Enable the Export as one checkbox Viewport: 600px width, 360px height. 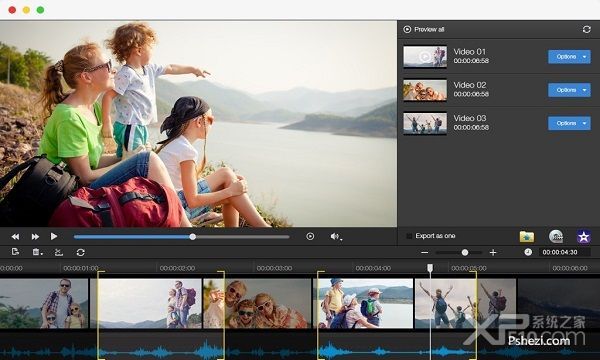409,236
